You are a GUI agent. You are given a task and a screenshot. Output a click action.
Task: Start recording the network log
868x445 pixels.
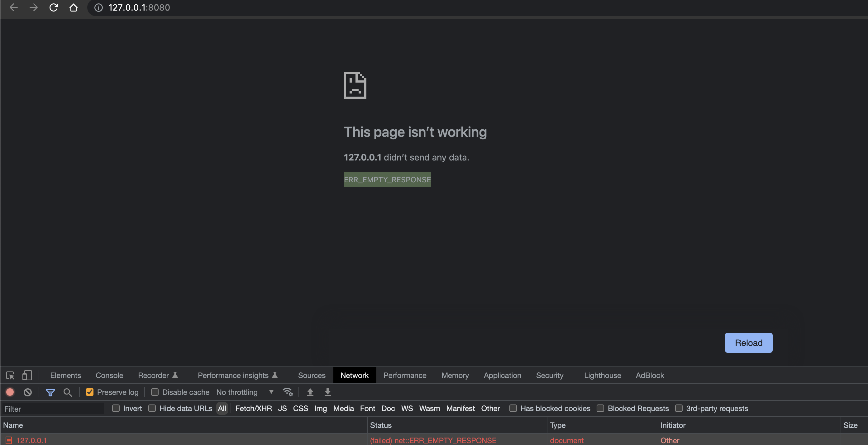click(x=10, y=392)
